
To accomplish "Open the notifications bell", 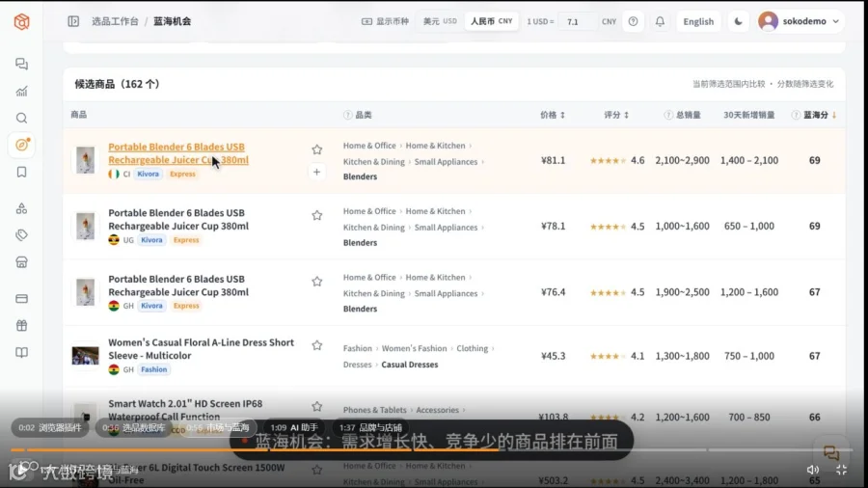I will [660, 21].
